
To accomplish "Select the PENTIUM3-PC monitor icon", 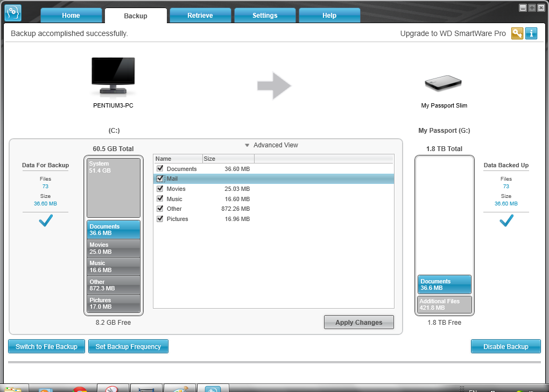I will 113,77.
